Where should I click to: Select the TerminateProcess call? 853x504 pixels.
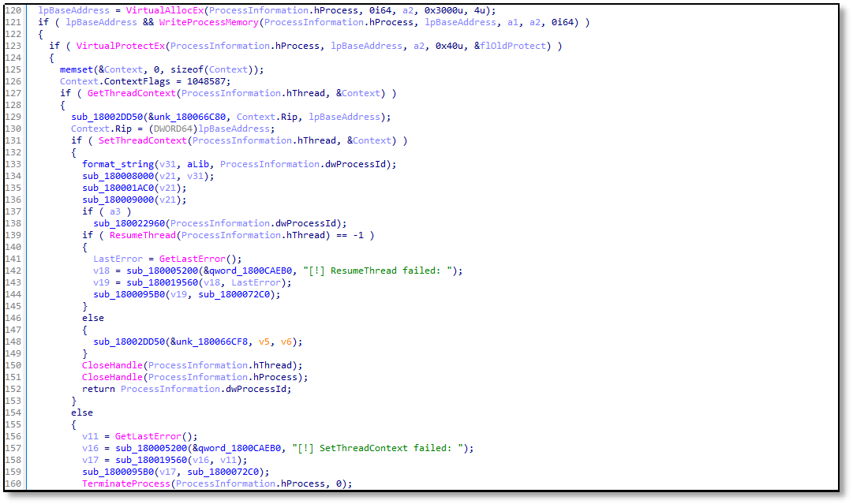tap(126, 483)
